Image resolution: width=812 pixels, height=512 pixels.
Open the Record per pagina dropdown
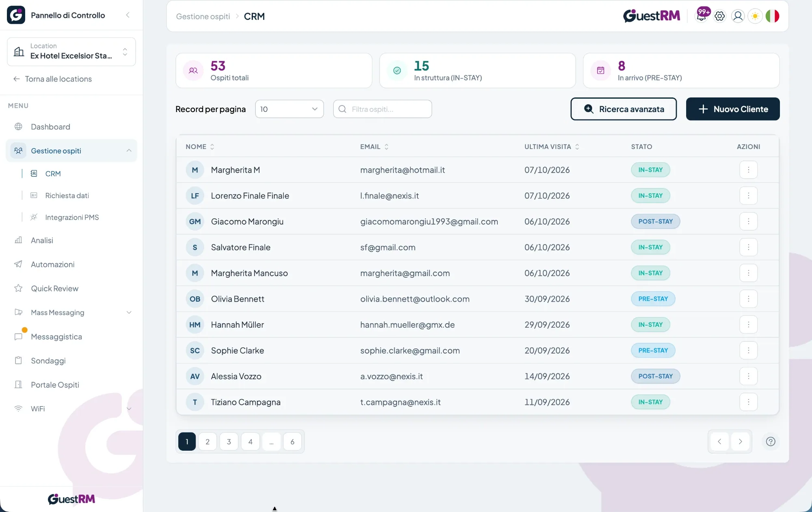tap(289, 109)
